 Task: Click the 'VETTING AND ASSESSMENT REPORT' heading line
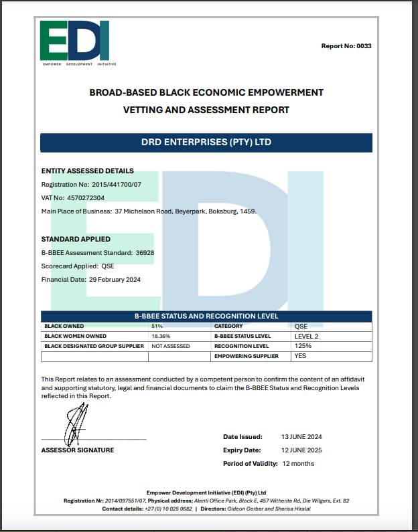[206, 110]
